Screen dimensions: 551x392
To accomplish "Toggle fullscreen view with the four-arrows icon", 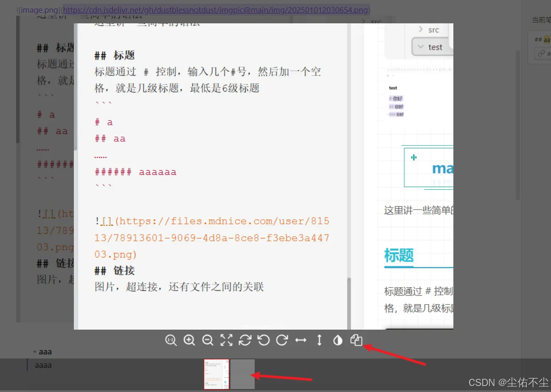I will point(226,340).
